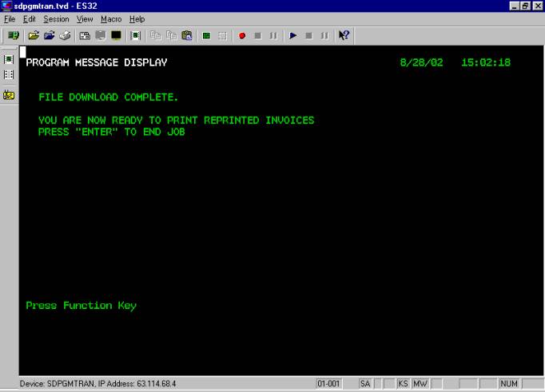This screenshot has height=392, width=545.
Task: Open the Macro menu
Action: [x=111, y=19]
